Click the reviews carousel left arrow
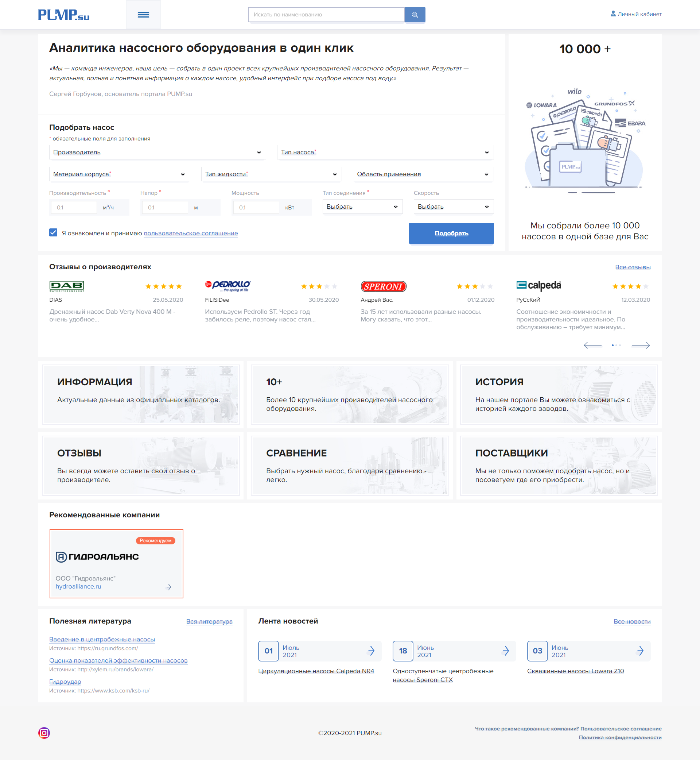700x760 pixels. click(592, 345)
